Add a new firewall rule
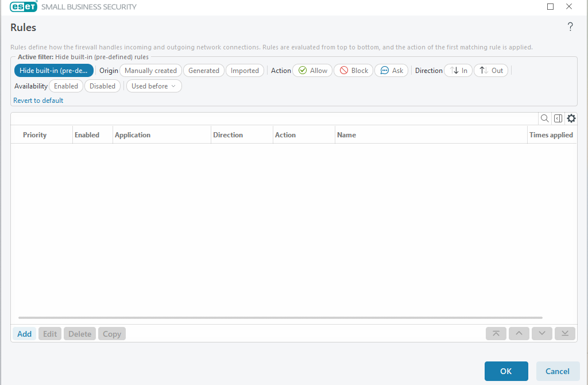 (x=24, y=334)
